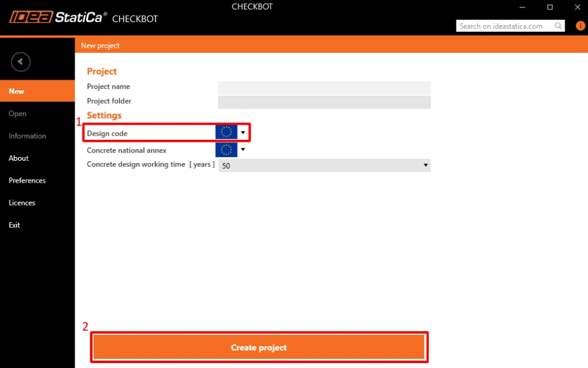The height and width of the screenshot is (368, 588).
Task: Open the Licences sidebar item
Action: tap(22, 203)
